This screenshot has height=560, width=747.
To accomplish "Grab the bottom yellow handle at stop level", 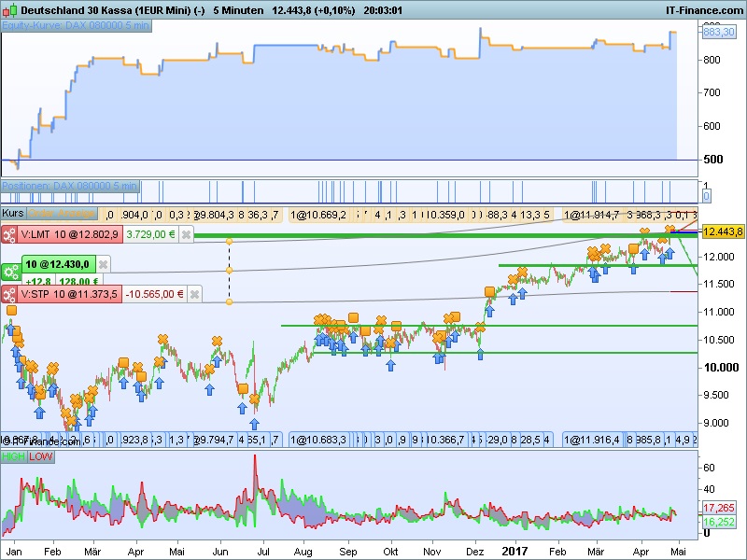I will click(229, 301).
